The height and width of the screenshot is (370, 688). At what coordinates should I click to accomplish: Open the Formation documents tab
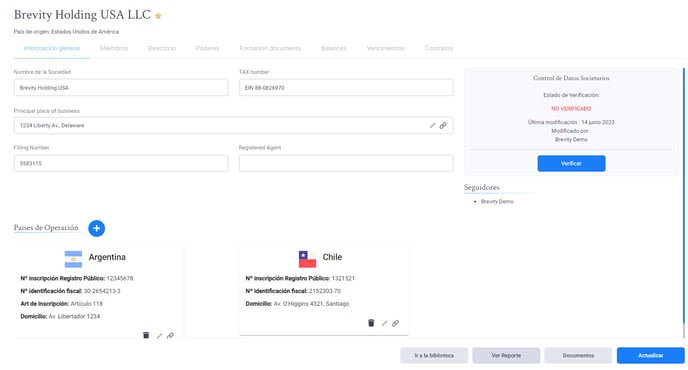click(270, 48)
